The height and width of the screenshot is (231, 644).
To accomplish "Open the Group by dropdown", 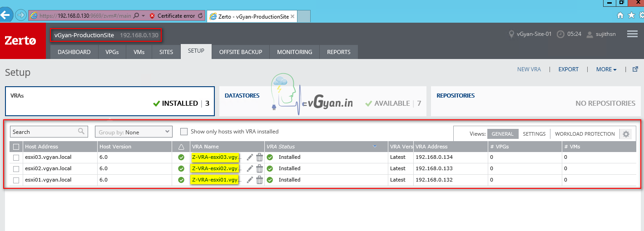I will tap(134, 132).
